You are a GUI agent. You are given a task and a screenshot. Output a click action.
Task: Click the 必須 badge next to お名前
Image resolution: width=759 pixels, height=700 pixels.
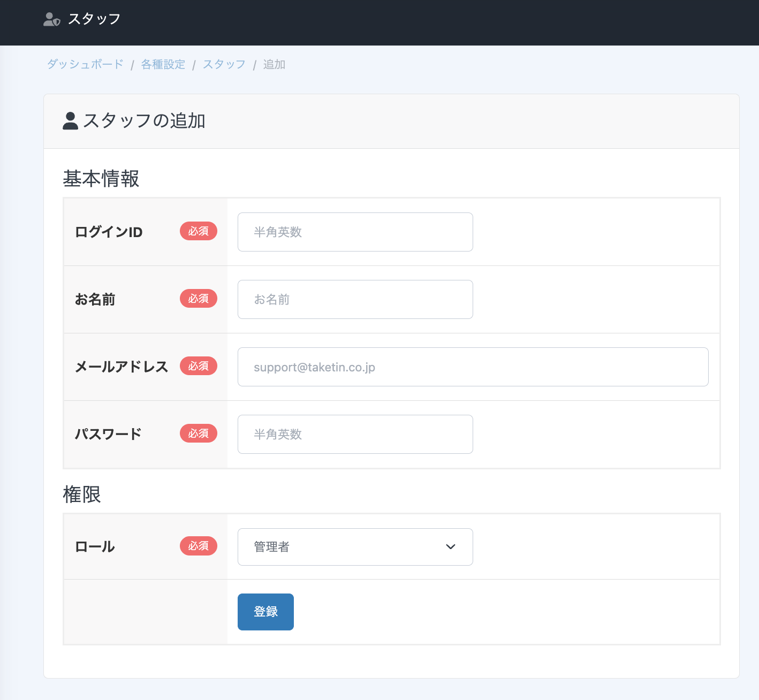click(198, 299)
